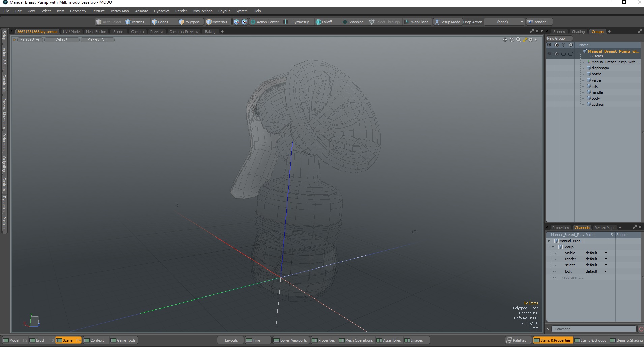This screenshot has height=347, width=644.
Task: Toggle visibility eye for Manual_Breast_Pump group
Action: coord(549,54)
